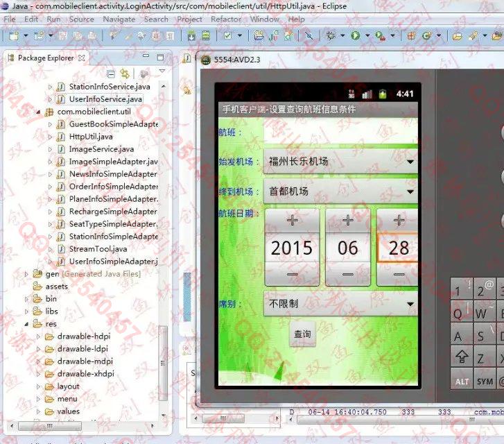This screenshot has height=444, width=504.
Task: Open the Run configurations dropdown arrow
Action: (367, 35)
